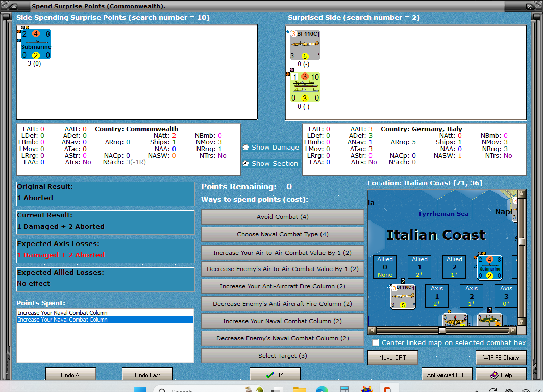This screenshot has width=543, height=392.
Task: Select the Commonwealth Submarine unit counter
Action: pyautogui.click(x=36, y=44)
